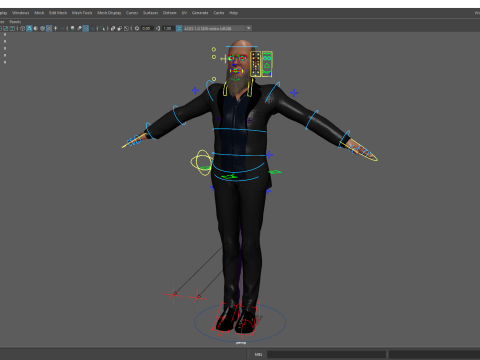Open the Surfaces menu
Viewport: 480px width, 360px height.
[x=151, y=13]
